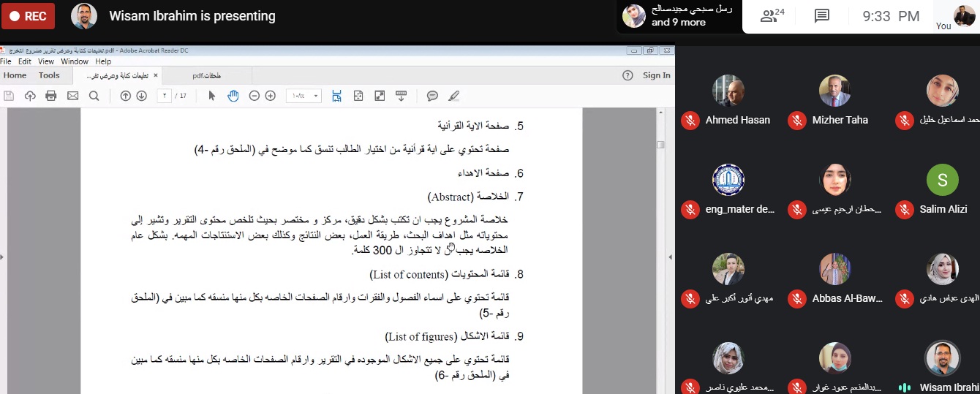Add a comment with speech bubble icon
980x394 pixels.
coord(432,96)
